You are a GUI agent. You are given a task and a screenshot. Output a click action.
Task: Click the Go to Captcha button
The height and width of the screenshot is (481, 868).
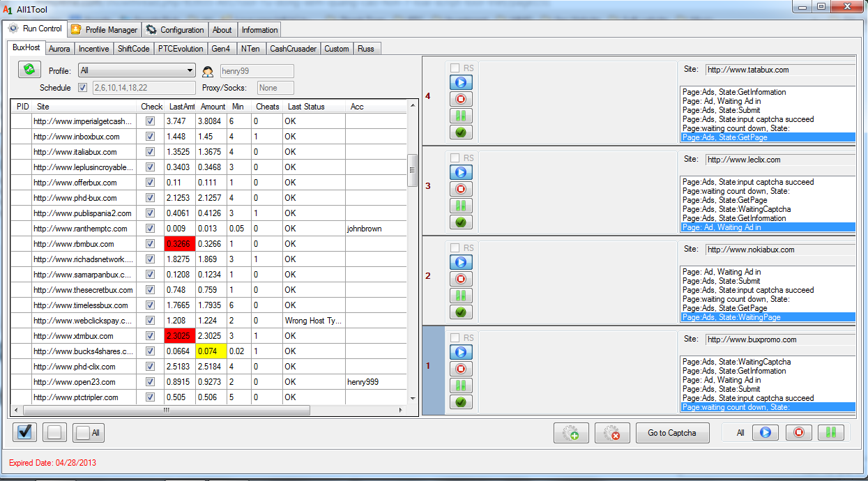(672, 433)
